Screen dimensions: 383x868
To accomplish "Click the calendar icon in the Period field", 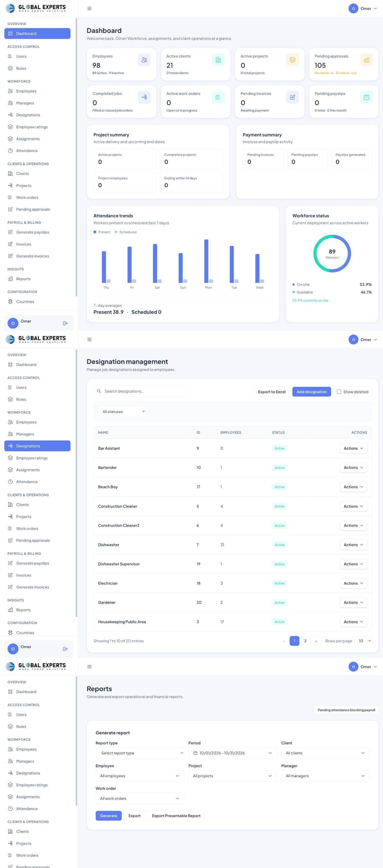I will pyautogui.click(x=195, y=753).
